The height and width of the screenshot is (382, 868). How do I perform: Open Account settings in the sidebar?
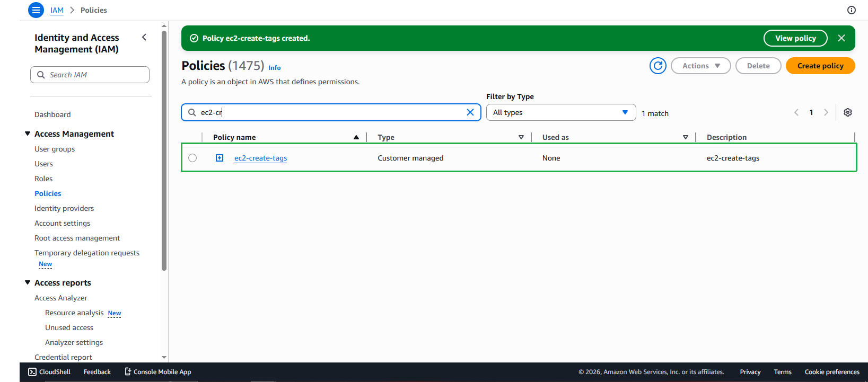(x=63, y=223)
